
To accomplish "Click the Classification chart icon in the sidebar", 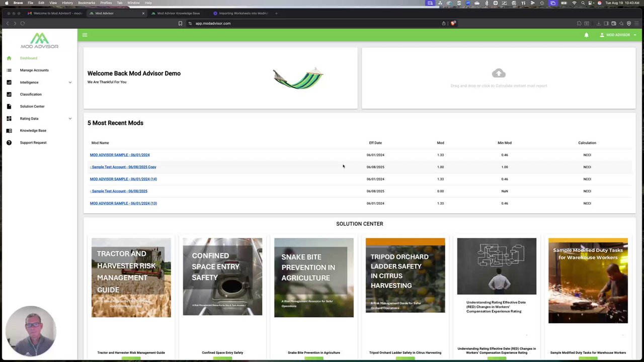I will [x=9, y=95].
